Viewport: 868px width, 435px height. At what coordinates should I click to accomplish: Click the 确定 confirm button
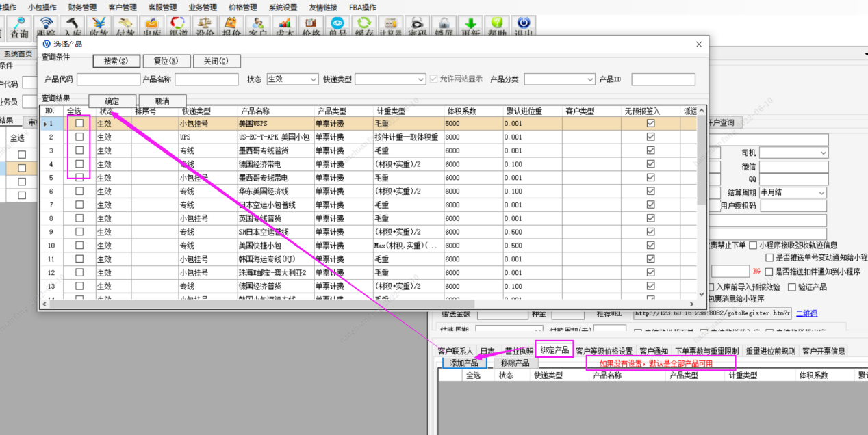point(112,101)
